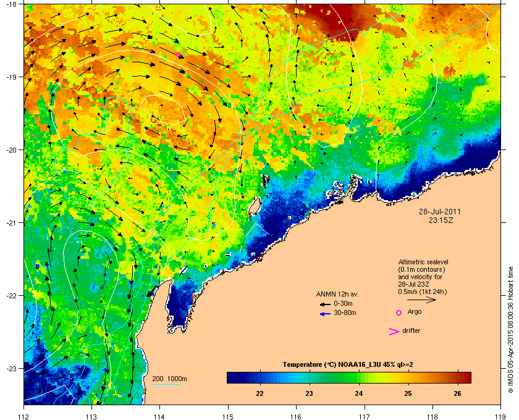Image resolution: width=519 pixels, height=420 pixels.
Task: Click the 'Altimetric sealevel' legend text
Action: pos(423,262)
